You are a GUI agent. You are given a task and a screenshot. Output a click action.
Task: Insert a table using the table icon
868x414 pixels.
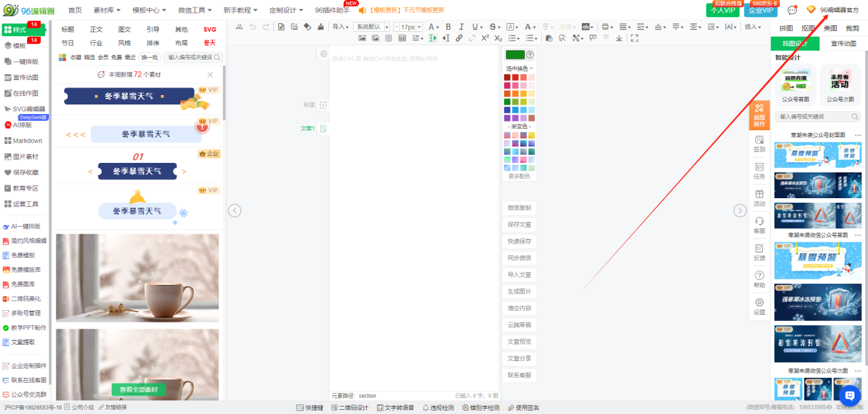(x=403, y=38)
